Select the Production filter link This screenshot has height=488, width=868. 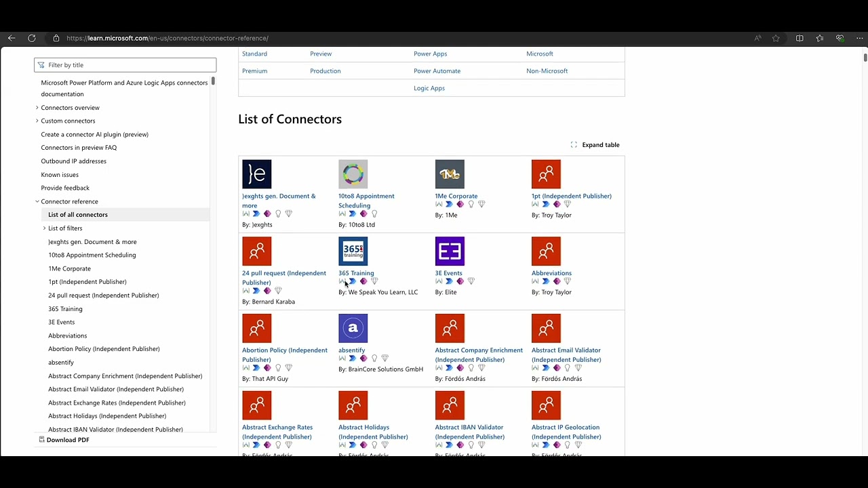[x=325, y=70]
